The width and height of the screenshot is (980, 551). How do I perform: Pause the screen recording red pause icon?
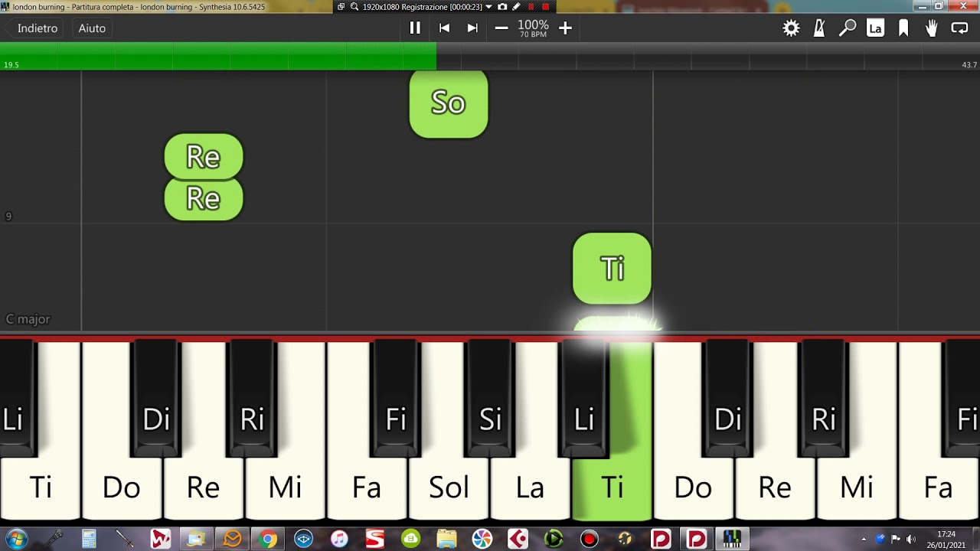531,7
